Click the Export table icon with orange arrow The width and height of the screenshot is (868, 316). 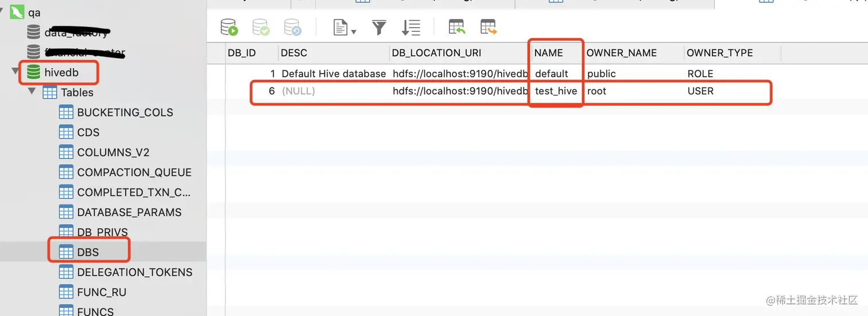(489, 27)
